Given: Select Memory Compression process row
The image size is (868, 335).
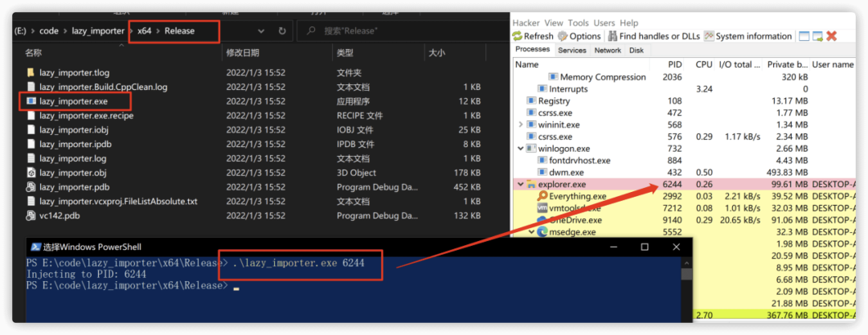Looking at the screenshot, I should [x=684, y=77].
